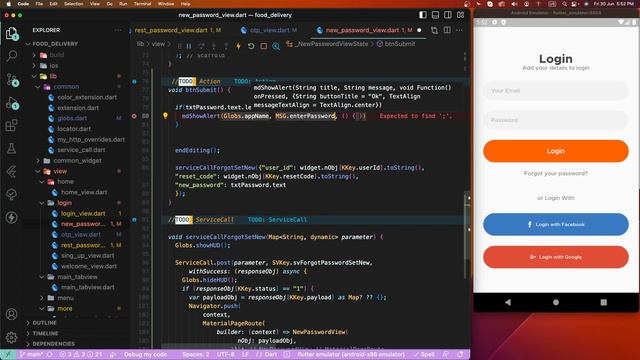This screenshot has height=360, width=640.
Task: Open the Flutter sidebar view
Action: (12, 171)
